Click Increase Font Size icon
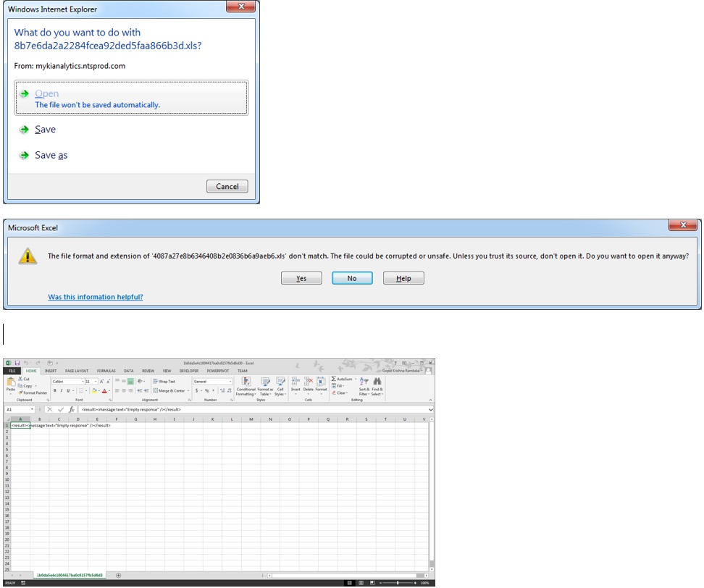 (101, 382)
